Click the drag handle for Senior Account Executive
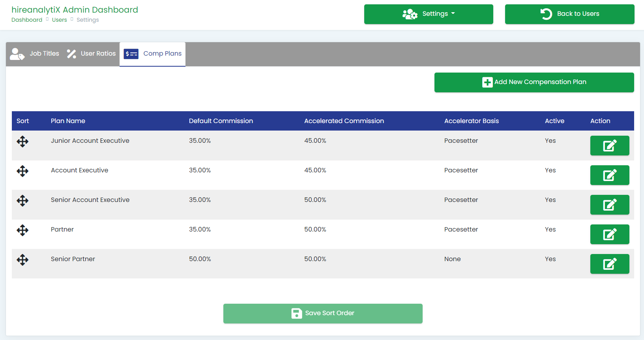The height and width of the screenshot is (340, 644). point(22,201)
